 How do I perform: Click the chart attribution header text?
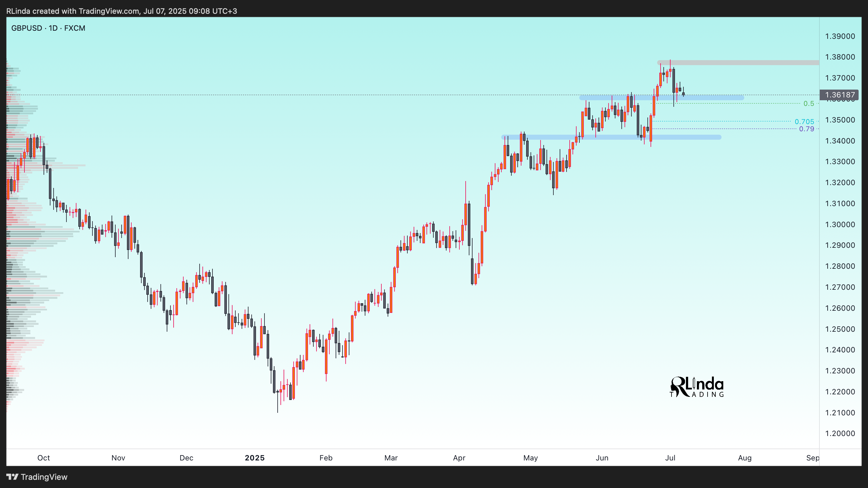click(122, 11)
